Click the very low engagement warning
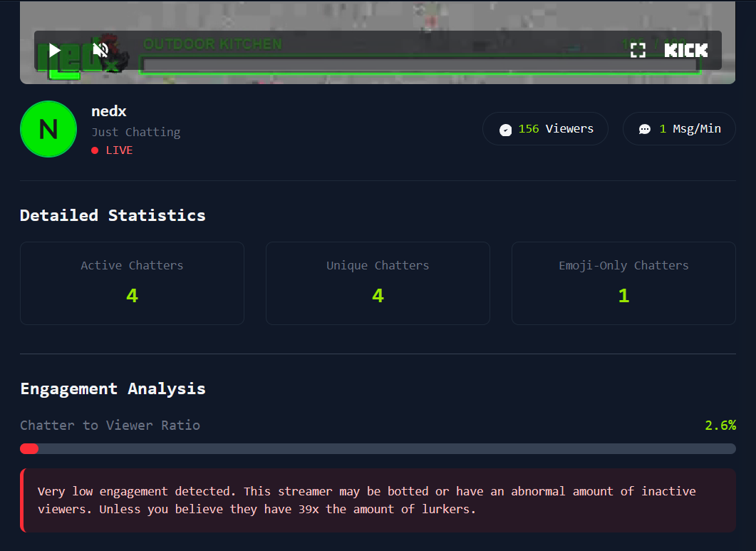756x551 pixels. point(378,500)
